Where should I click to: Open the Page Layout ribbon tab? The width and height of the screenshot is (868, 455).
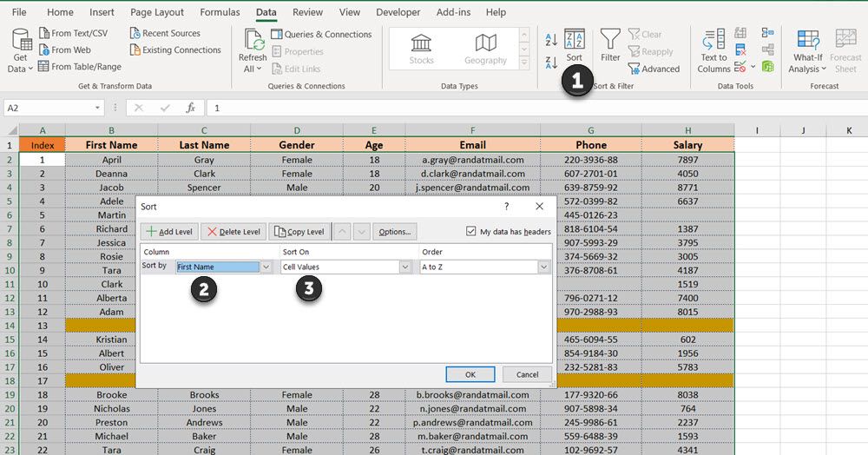coord(157,12)
